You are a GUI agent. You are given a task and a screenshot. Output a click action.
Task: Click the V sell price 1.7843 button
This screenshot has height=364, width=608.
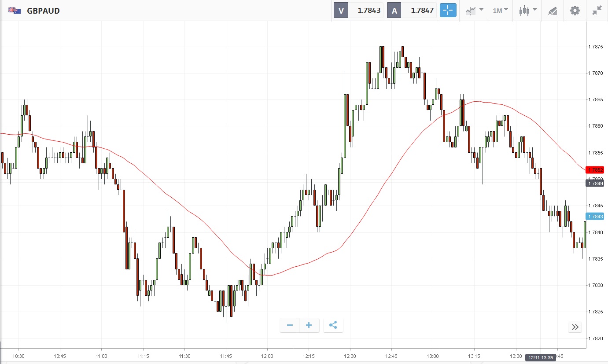point(358,11)
